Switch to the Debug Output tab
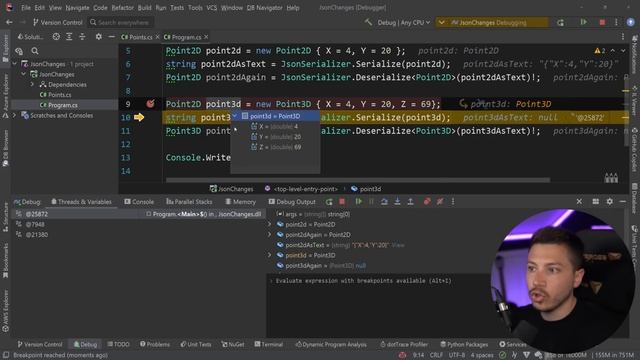 pos(292,202)
